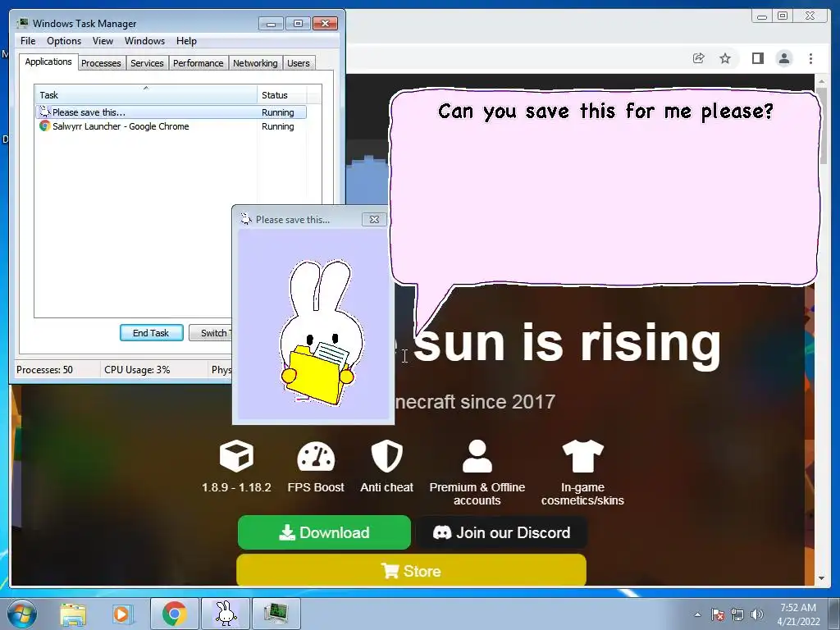The height and width of the screenshot is (630, 840).
Task: Select Salwyrr Launcher - Google Chrome task row
Action: pyautogui.click(x=171, y=126)
